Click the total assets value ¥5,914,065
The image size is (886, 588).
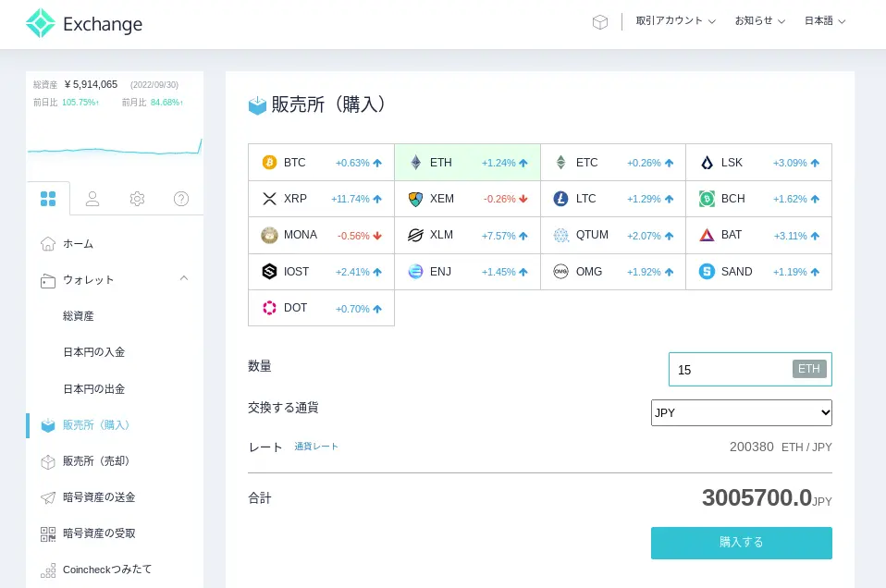[91, 85]
